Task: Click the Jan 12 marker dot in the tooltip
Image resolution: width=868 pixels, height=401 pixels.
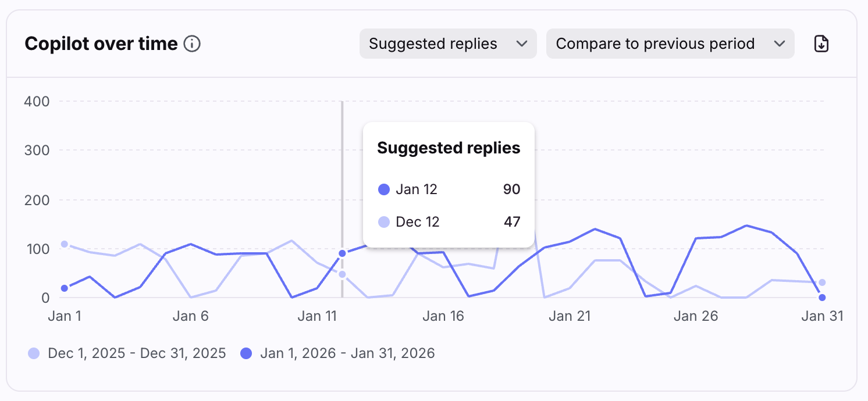Action: tap(383, 189)
